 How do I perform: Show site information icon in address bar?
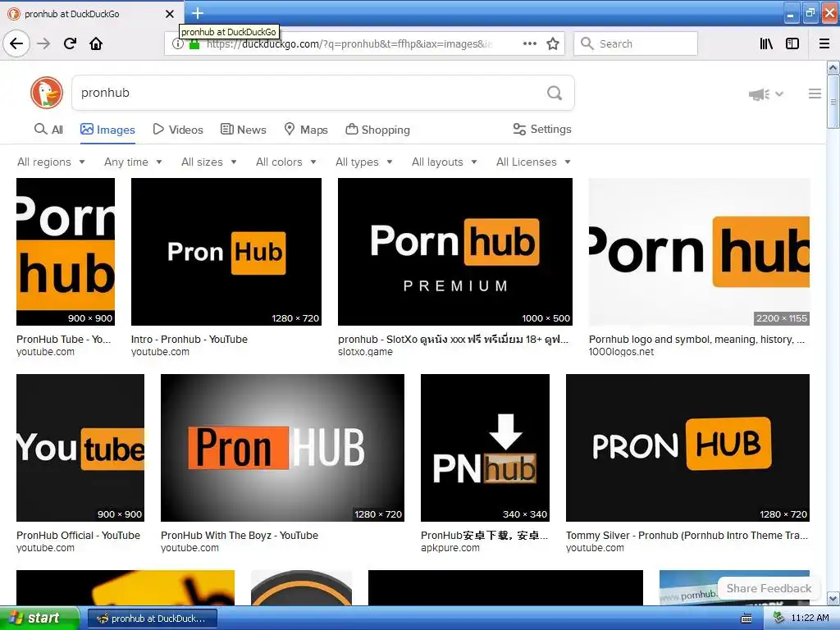click(x=177, y=44)
